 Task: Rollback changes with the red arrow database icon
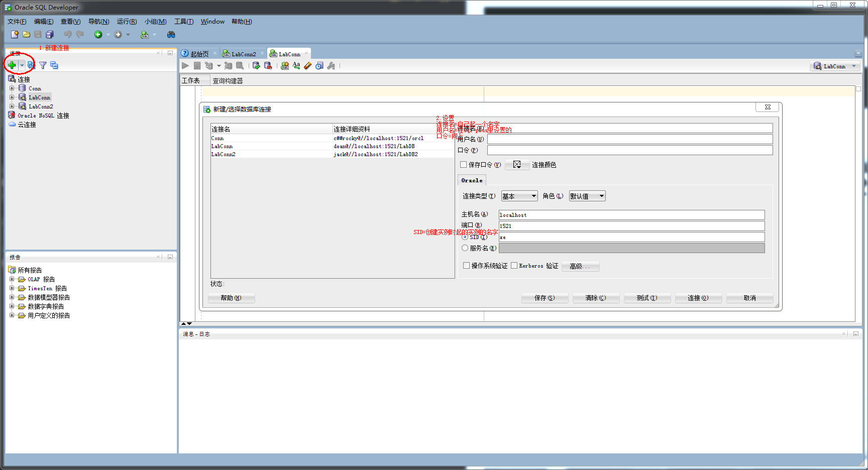pyautogui.click(x=268, y=66)
